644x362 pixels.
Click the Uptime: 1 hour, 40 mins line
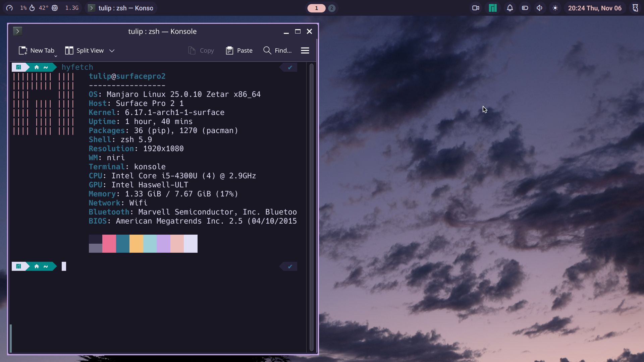[141, 122]
